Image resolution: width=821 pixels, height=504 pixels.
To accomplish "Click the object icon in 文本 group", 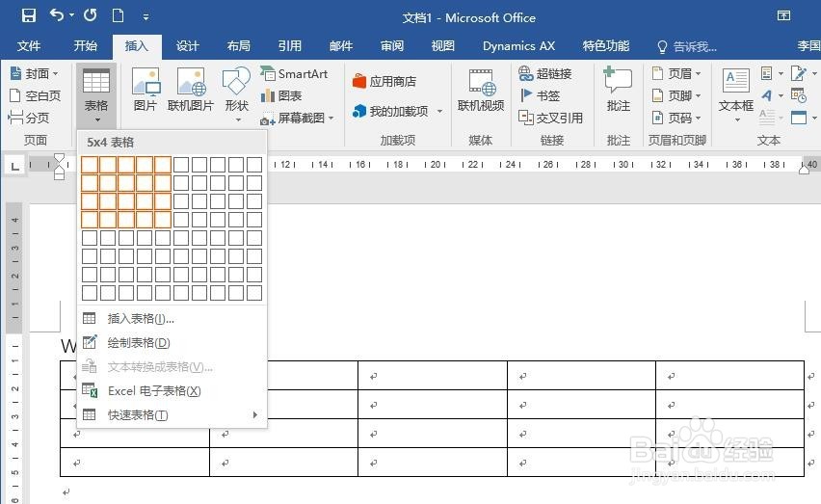I will [799, 118].
